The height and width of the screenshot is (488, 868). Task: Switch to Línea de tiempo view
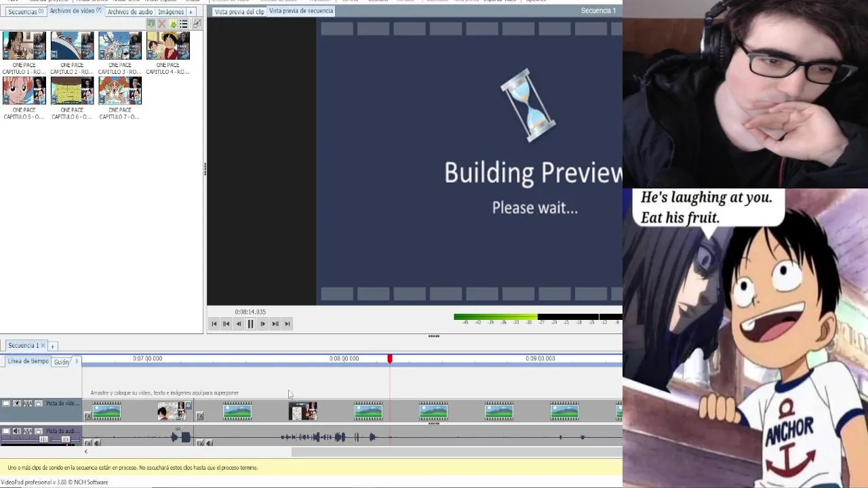pyautogui.click(x=28, y=361)
